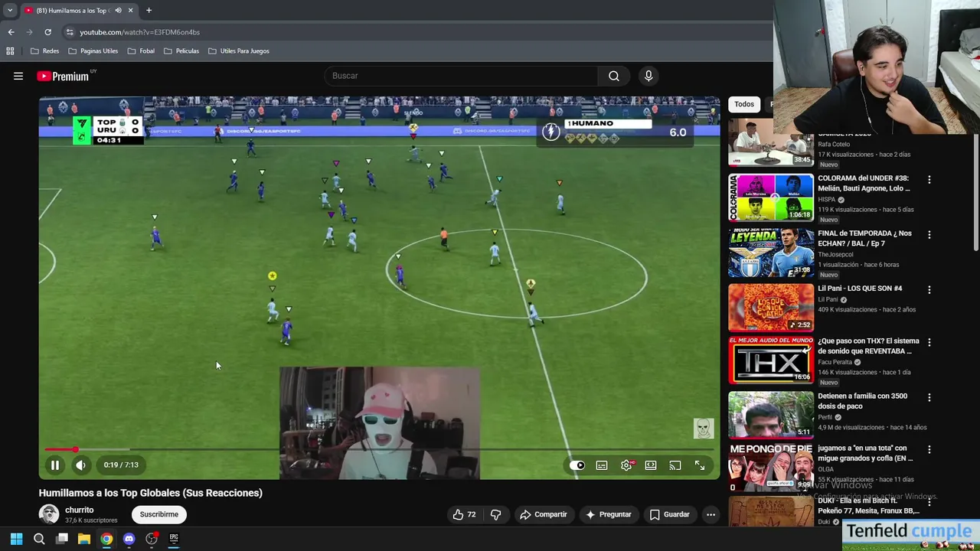Open options menu for FINAL de TEMPORADA video
This screenshot has height=551, width=980.
(929, 235)
